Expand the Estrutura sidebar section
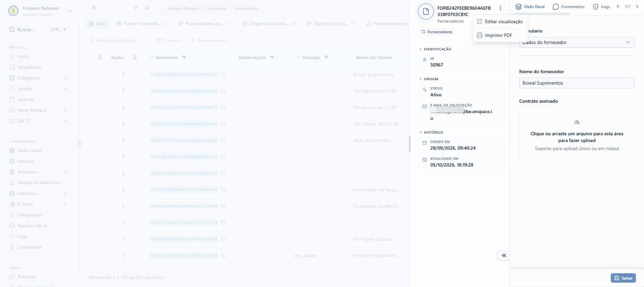The image size is (644, 287). [39, 172]
